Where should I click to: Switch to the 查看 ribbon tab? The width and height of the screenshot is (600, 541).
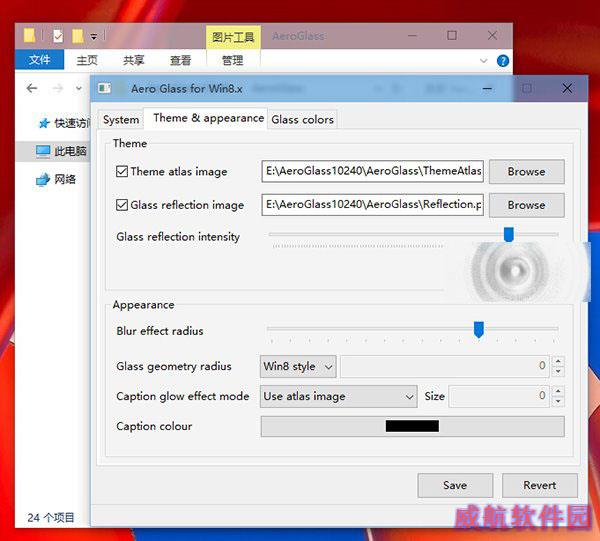click(180, 60)
